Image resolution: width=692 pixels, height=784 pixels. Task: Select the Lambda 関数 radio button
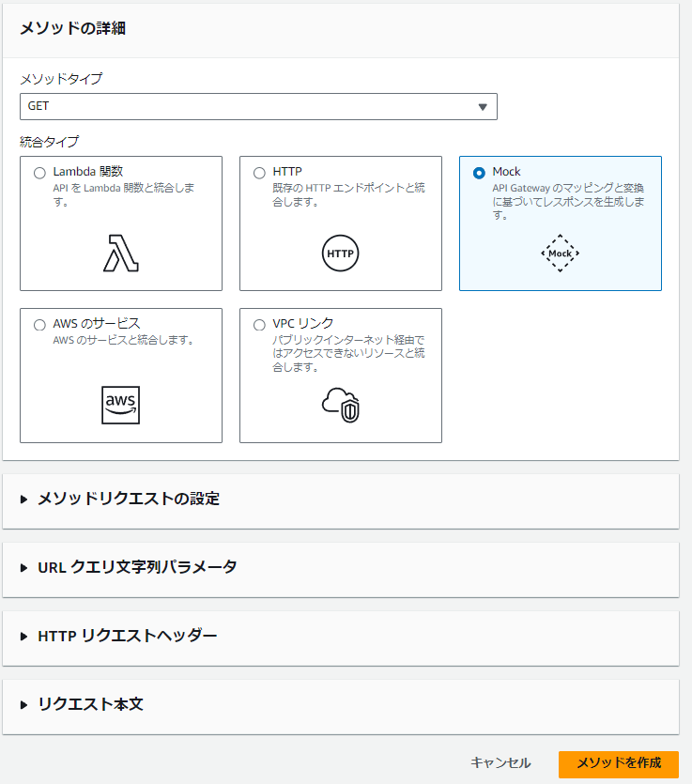pos(39,173)
